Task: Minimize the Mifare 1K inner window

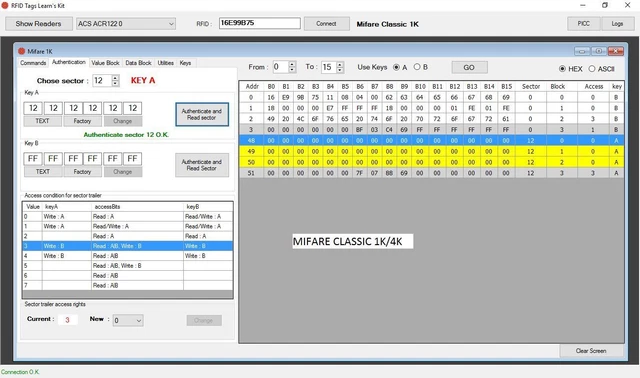Action: [x=582, y=51]
